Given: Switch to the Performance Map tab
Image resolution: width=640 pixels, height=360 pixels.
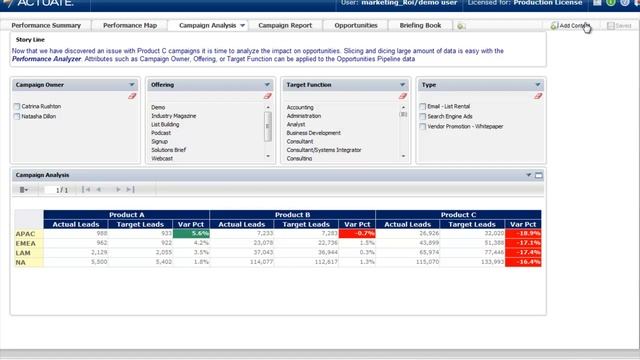Looking at the screenshot, I should (x=130, y=25).
